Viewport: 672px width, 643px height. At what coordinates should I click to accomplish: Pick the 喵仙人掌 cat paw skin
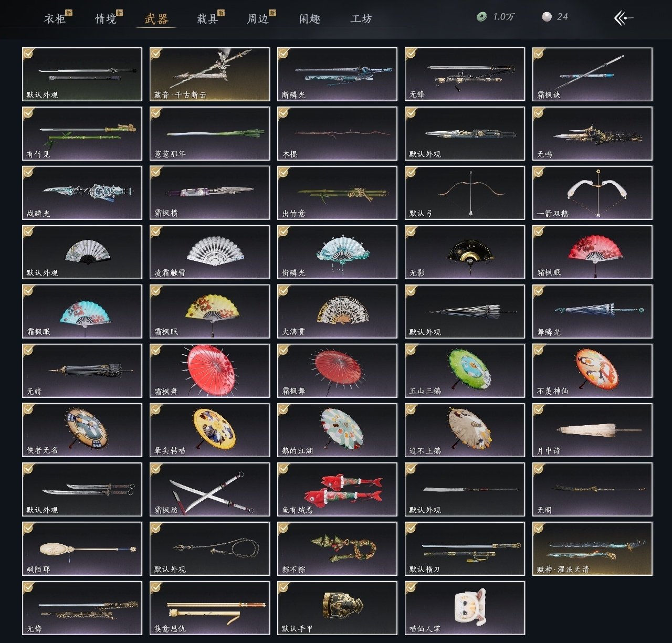tap(465, 608)
